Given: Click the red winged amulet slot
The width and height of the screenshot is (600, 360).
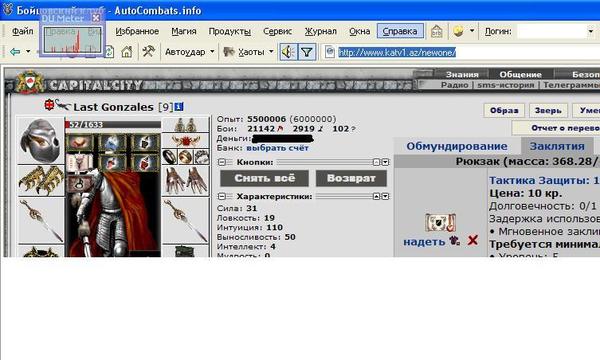Looking at the screenshot, I should click(186, 140).
